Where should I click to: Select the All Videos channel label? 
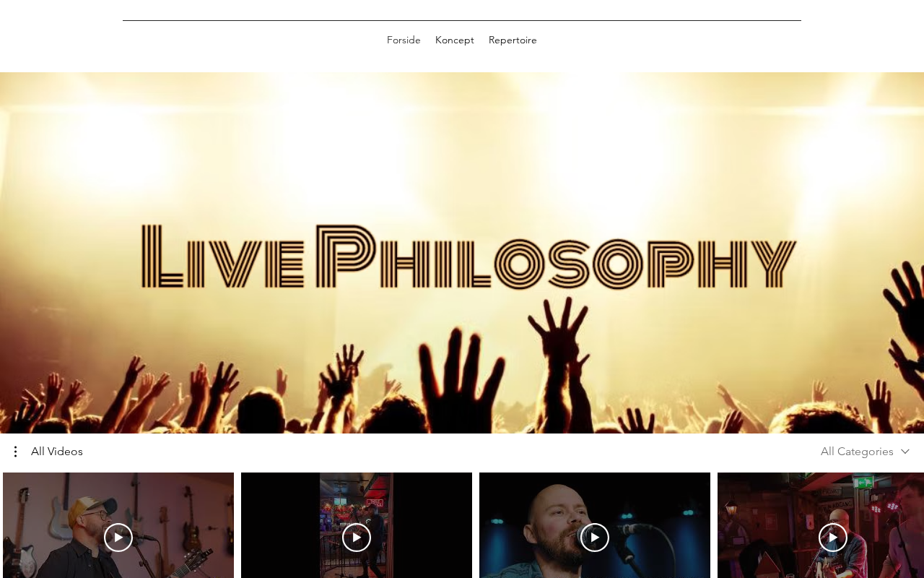coord(57,452)
